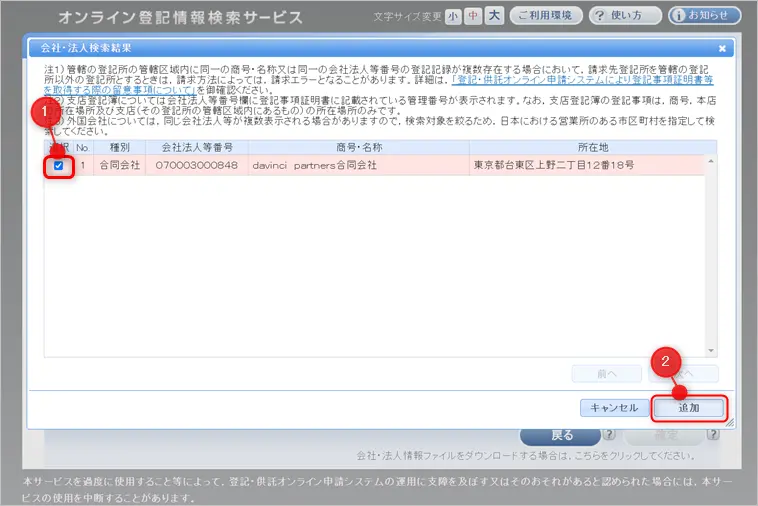This screenshot has height=506, width=758.
Task: Click help icon beside the 戻る button
Action: point(608,435)
